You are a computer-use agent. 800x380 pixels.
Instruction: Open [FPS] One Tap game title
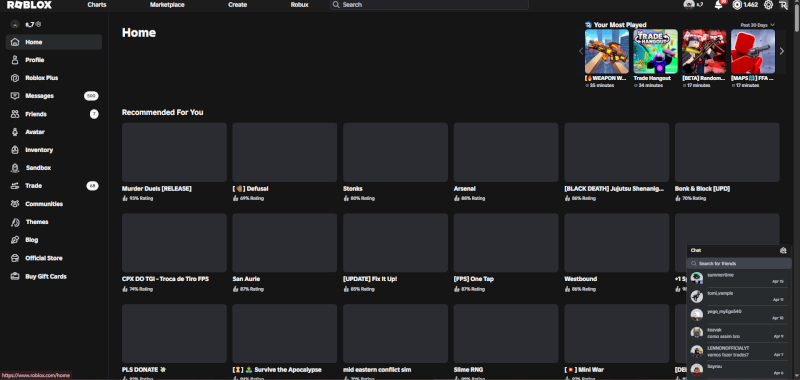pyautogui.click(x=473, y=280)
